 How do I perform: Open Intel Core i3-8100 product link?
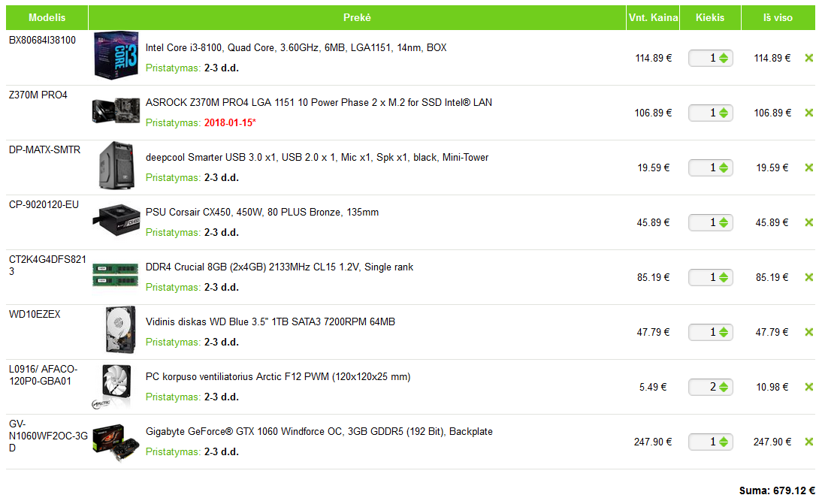click(x=295, y=47)
